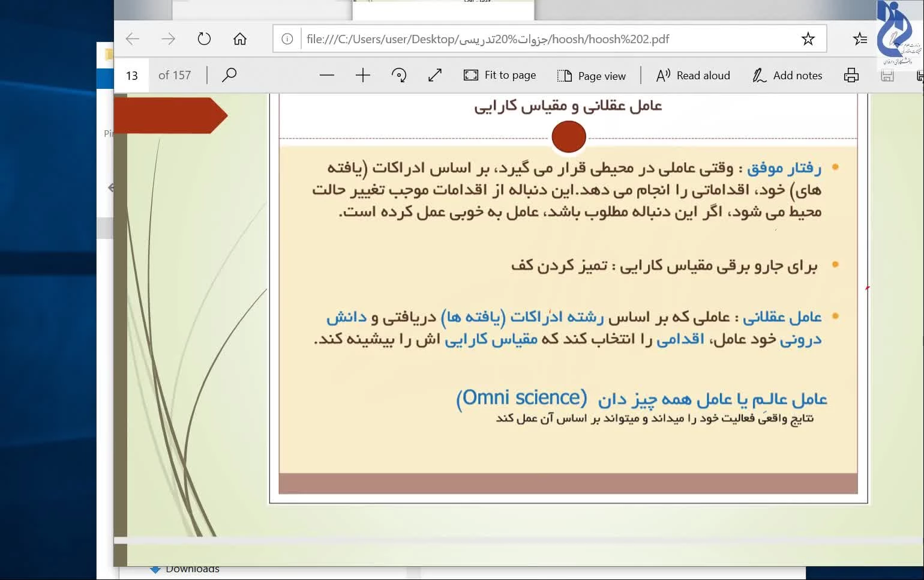Image resolution: width=924 pixels, height=580 pixels.
Task: Go forward with the forward arrow
Action: 169,39
